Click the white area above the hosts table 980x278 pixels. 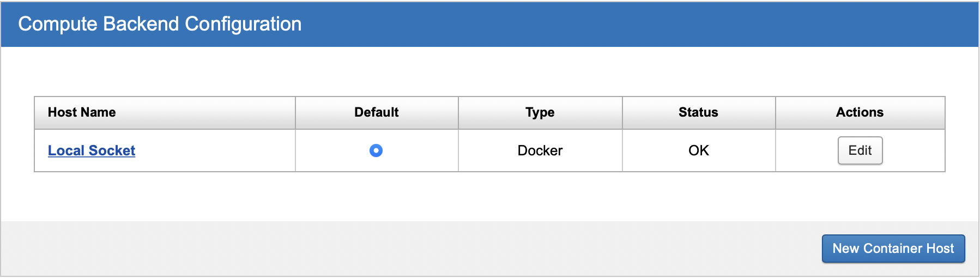(489, 71)
